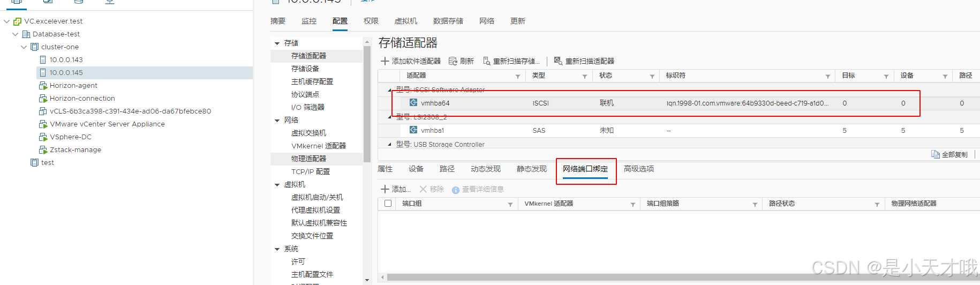The image size is (980, 285).
Task: Collapse the 网络 settings section
Action: tap(277, 121)
